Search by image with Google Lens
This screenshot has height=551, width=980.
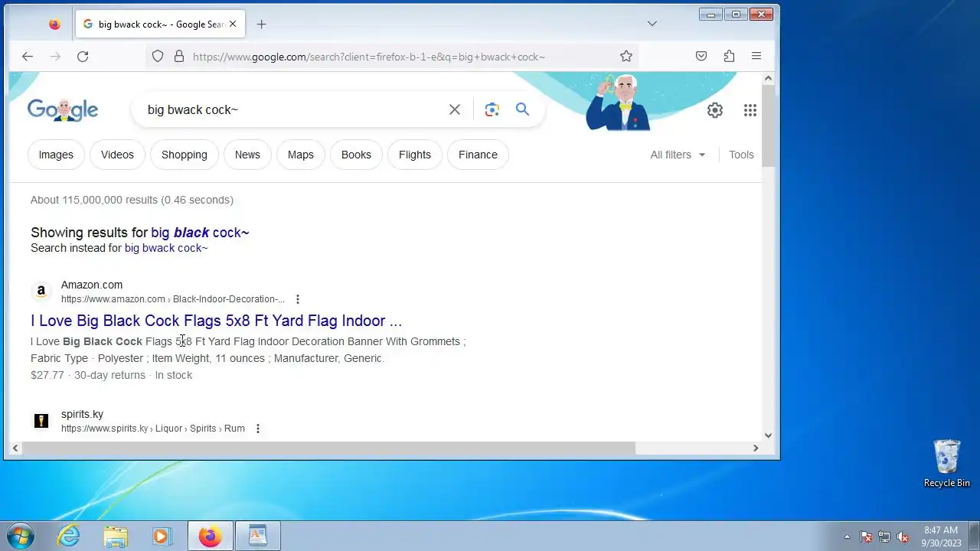pyautogui.click(x=492, y=109)
